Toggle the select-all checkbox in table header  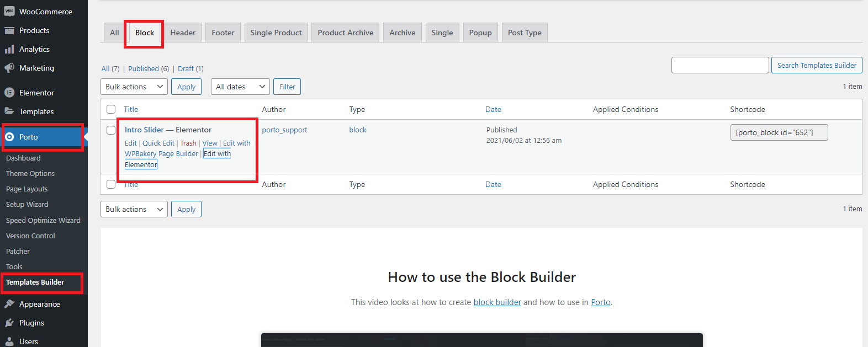coord(111,109)
